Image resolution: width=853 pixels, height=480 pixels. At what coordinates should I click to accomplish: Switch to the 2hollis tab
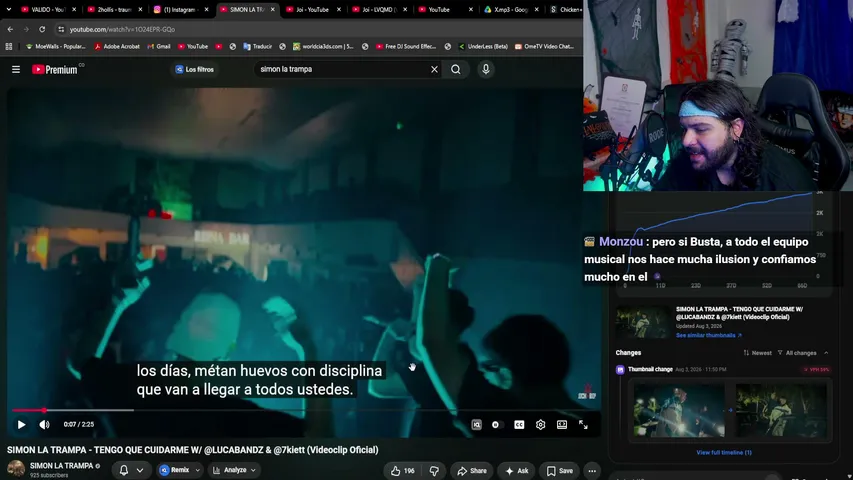(x=114, y=10)
